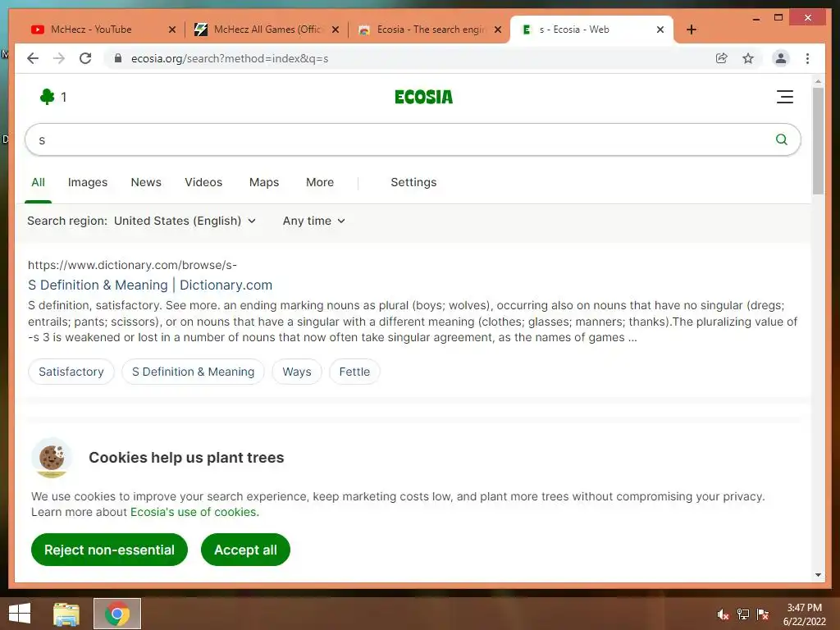Click the magnifier search icon in search box
The width and height of the screenshot is (840, 630).
(782, 139)
